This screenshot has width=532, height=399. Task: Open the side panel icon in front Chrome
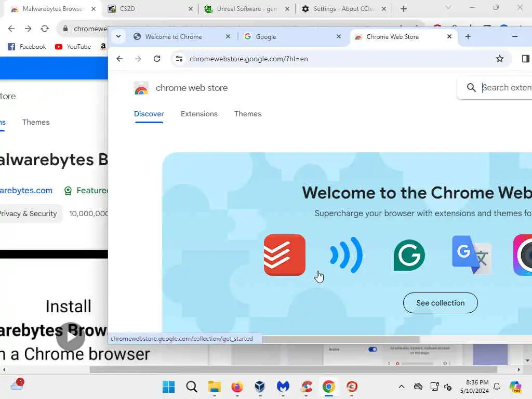525,59
